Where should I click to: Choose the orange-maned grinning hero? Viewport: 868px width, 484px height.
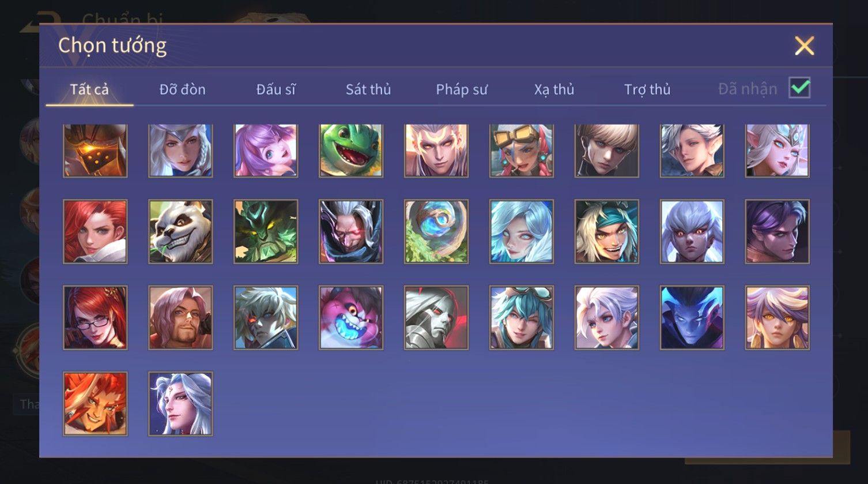[x=95, y=404]
